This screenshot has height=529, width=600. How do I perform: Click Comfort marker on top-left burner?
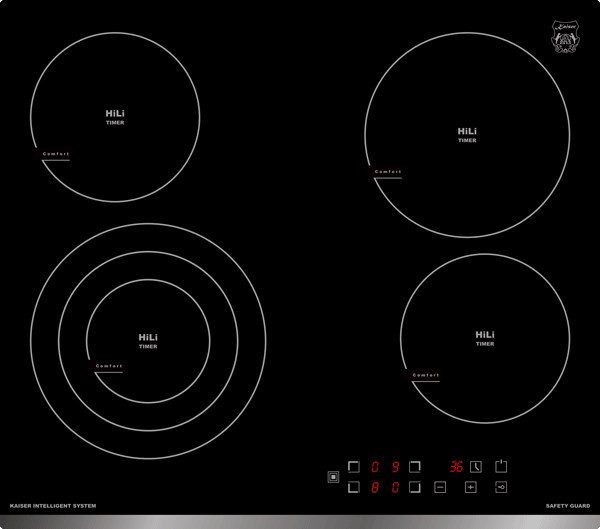click(56, 154)
